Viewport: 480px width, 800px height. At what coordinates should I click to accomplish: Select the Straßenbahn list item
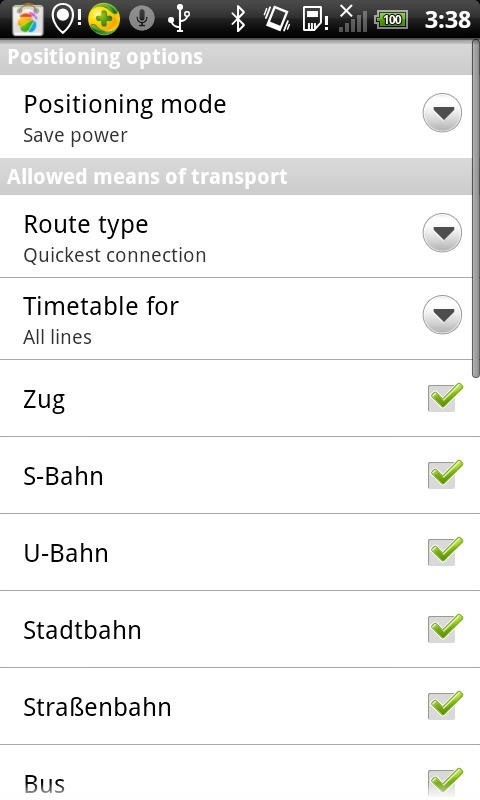[x=237, y=706]
